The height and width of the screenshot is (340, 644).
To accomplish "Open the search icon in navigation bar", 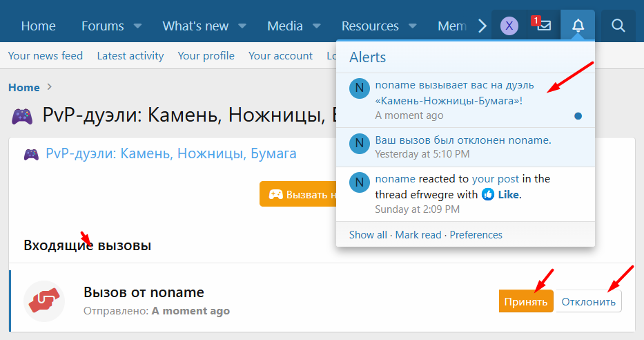I will pos(618,26).
